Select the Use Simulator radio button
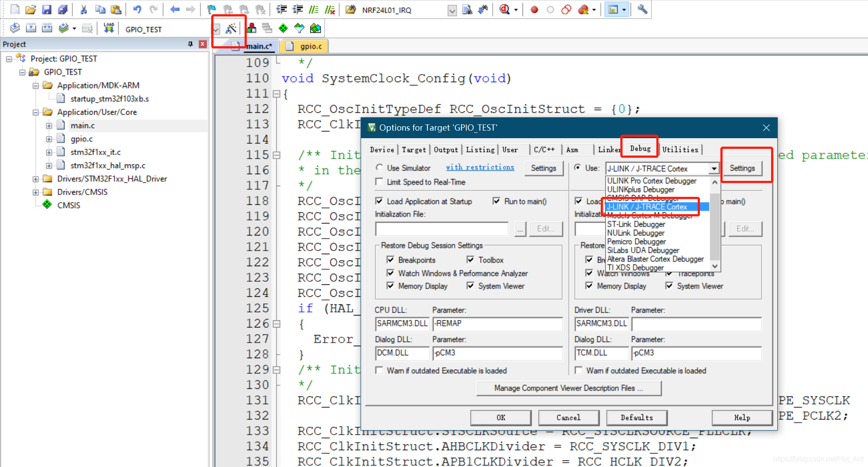The image size is (868, 467). click(379, 168)
